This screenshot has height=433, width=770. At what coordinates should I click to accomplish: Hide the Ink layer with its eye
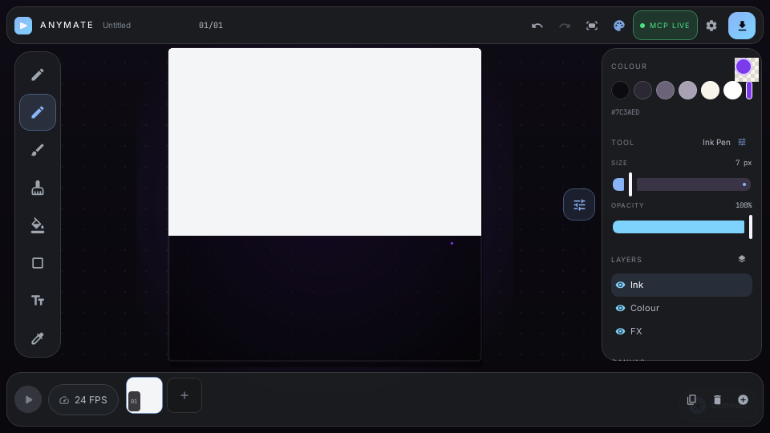coord(620,285)
